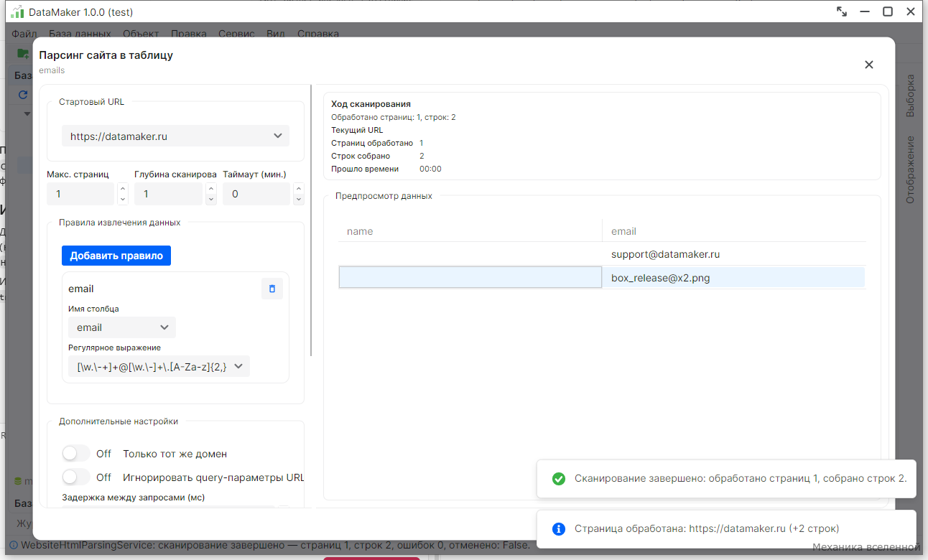Decrease Макс. страниц value

[x=123, y=200]
